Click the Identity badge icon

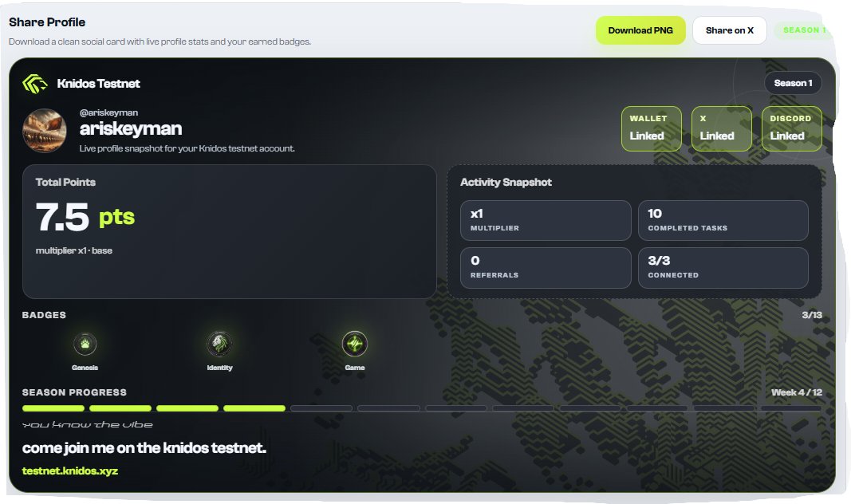click(220, 344)
